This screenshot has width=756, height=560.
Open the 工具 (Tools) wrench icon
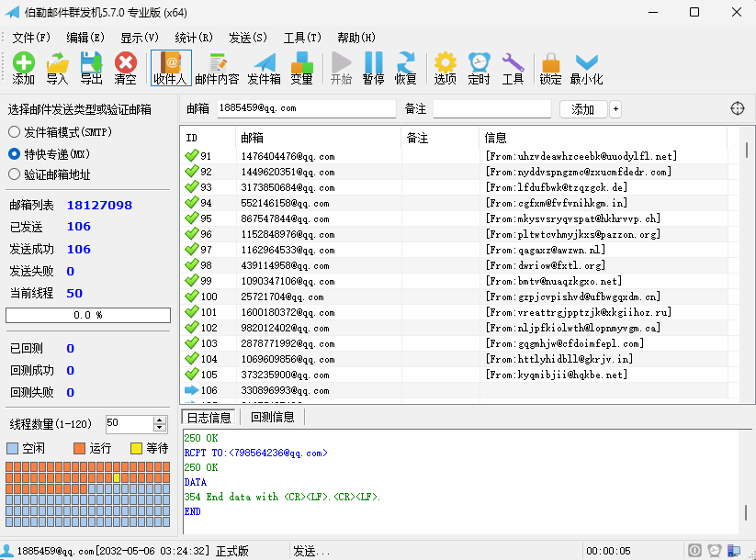tap(513, 68)
